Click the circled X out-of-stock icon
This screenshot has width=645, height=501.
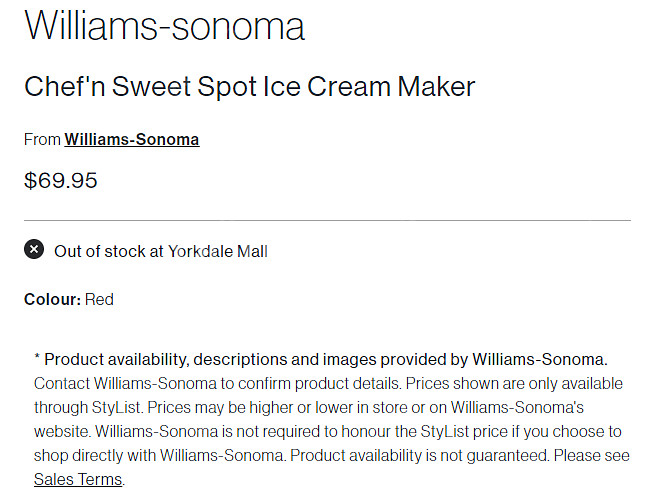34,249
